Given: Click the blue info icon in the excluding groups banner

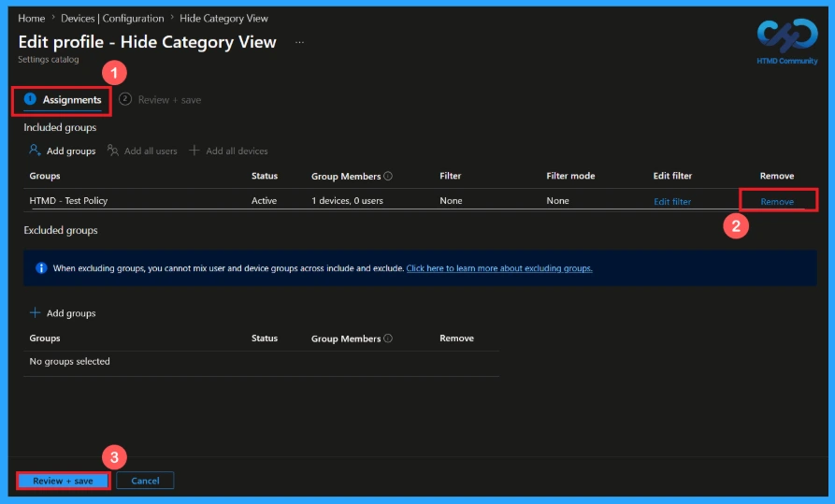Looking at the screenshot, I should (x=41, y=268).
